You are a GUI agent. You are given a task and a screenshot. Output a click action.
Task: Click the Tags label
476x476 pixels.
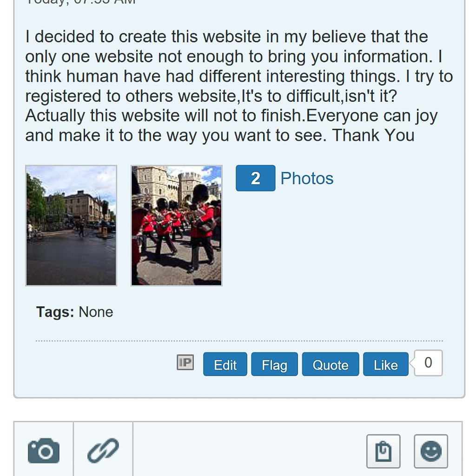click(55, 312)
